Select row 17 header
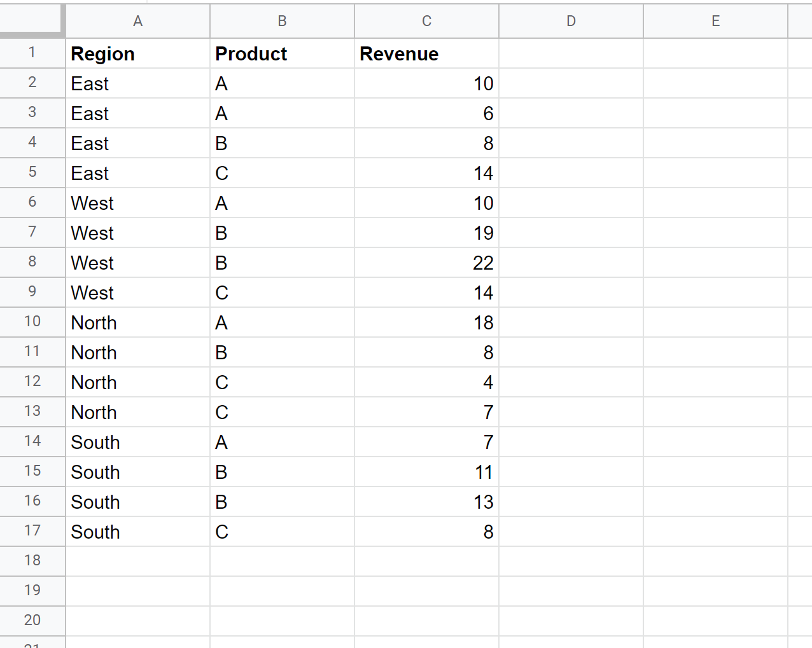The image size is (812, 648). tap(32, 532)
